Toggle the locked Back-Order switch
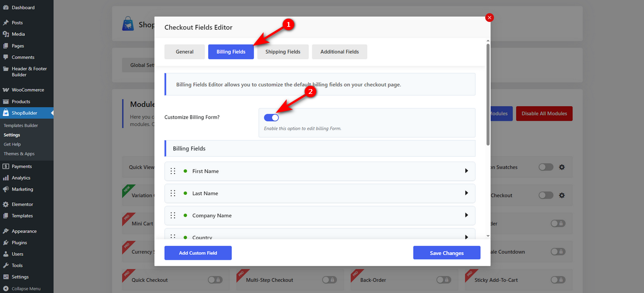The image size is (644, 293). pos(443,280)
